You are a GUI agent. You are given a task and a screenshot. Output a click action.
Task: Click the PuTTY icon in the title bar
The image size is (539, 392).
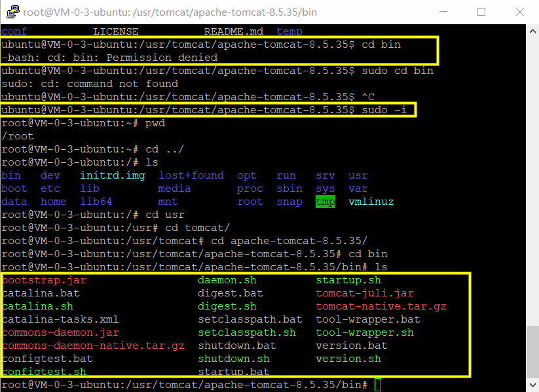pos(12,12)
